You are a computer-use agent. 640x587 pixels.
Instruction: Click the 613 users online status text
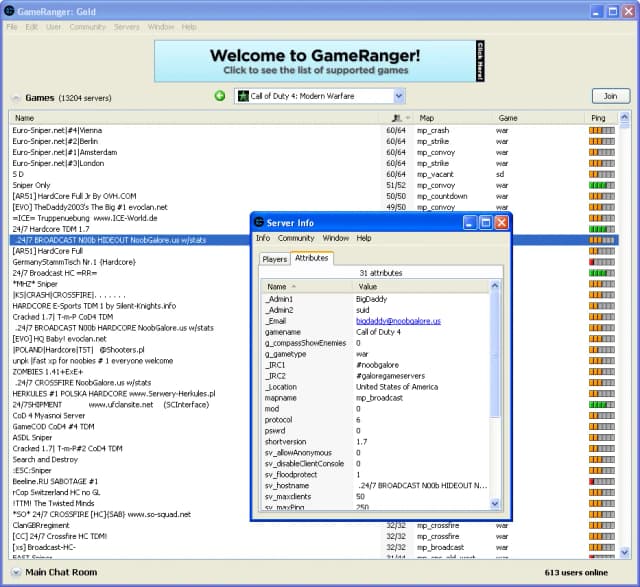coord(576,573)
